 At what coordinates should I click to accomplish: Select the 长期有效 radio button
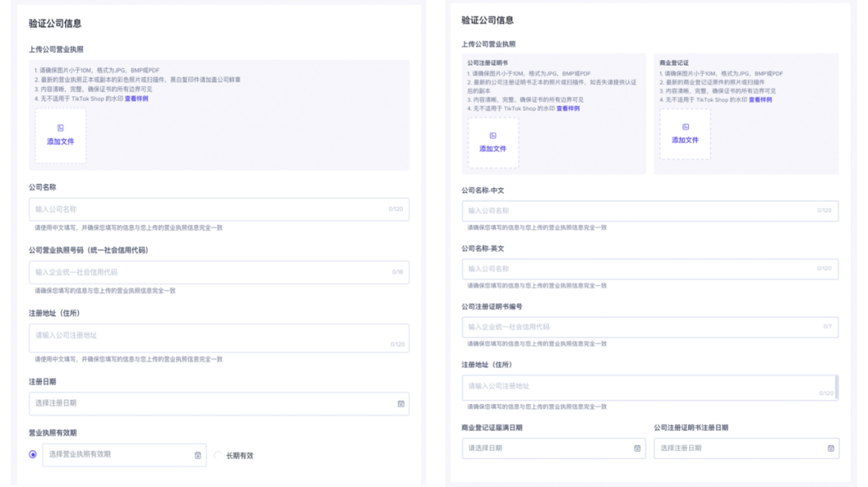(x=218, y=455)
